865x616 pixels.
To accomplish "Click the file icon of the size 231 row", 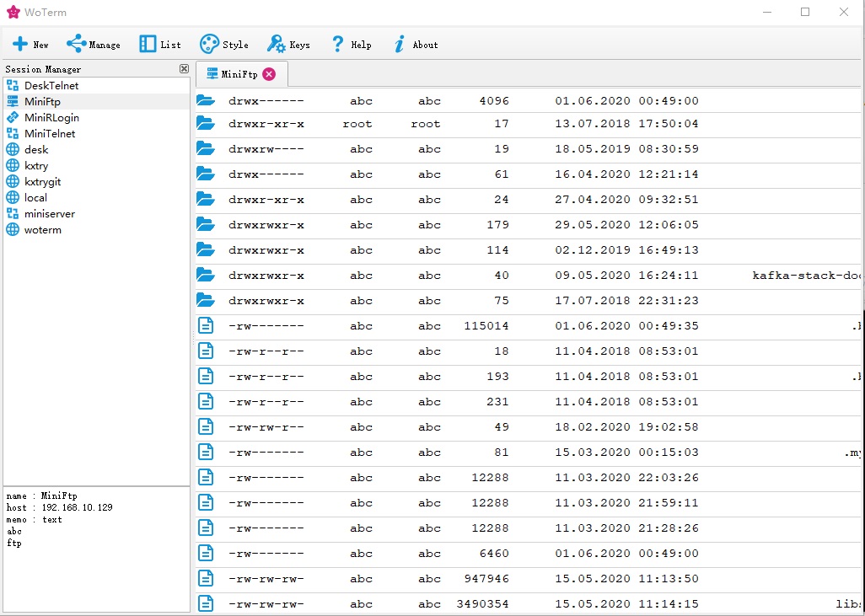I will (206, 401).
